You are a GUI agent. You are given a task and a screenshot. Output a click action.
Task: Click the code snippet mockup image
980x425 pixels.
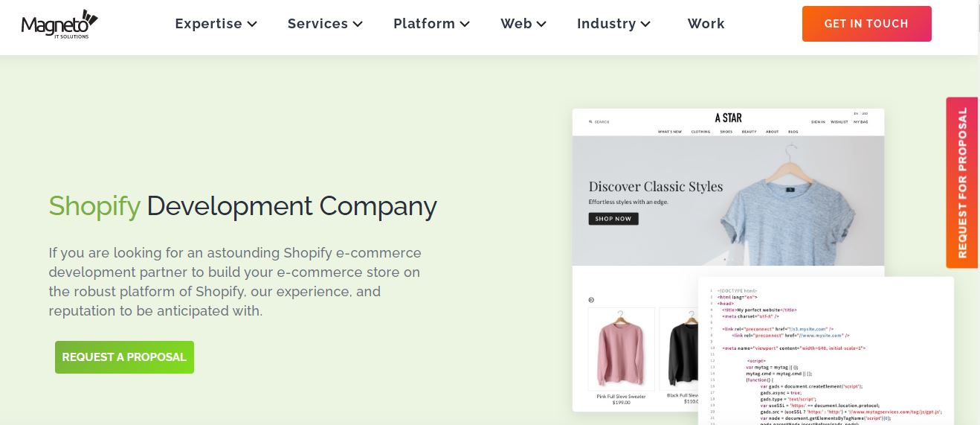tap(826, 350)
